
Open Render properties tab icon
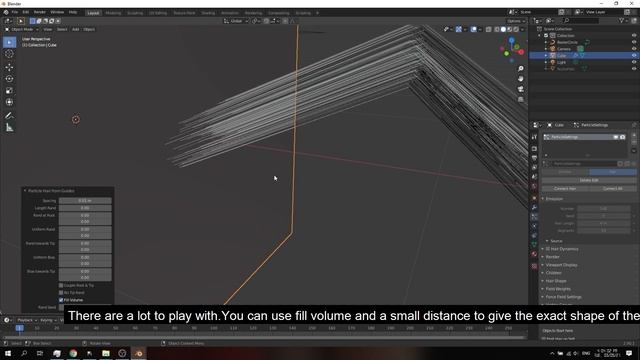(534, 149)
